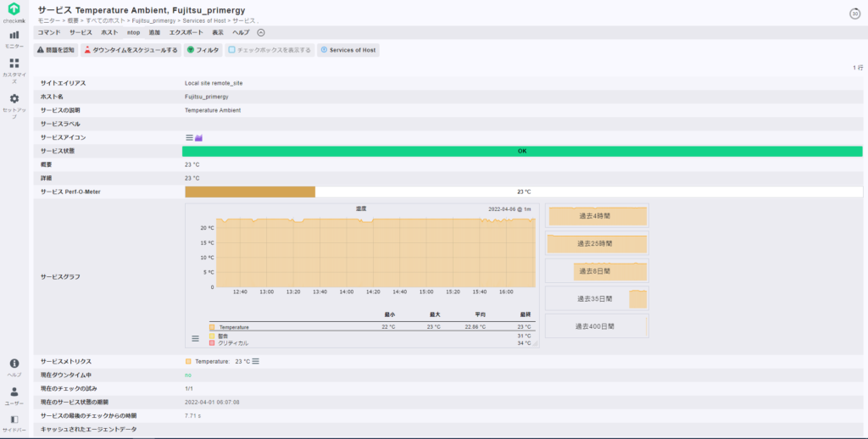Click the キャッシュされたエージェントデータ row label
The height and width of the screenshot is (439, 868).
(x=88, y=429)
